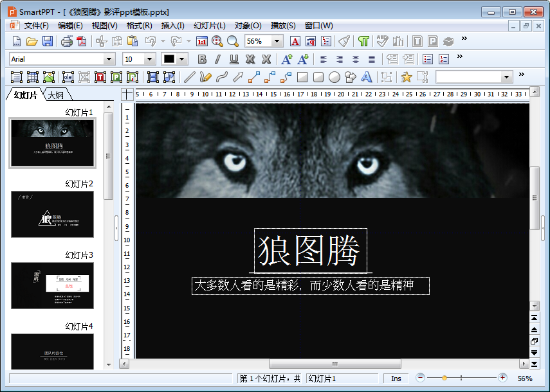Select the 幻灯片3 thumbnail
550x392 pixels.
point(52,285)
